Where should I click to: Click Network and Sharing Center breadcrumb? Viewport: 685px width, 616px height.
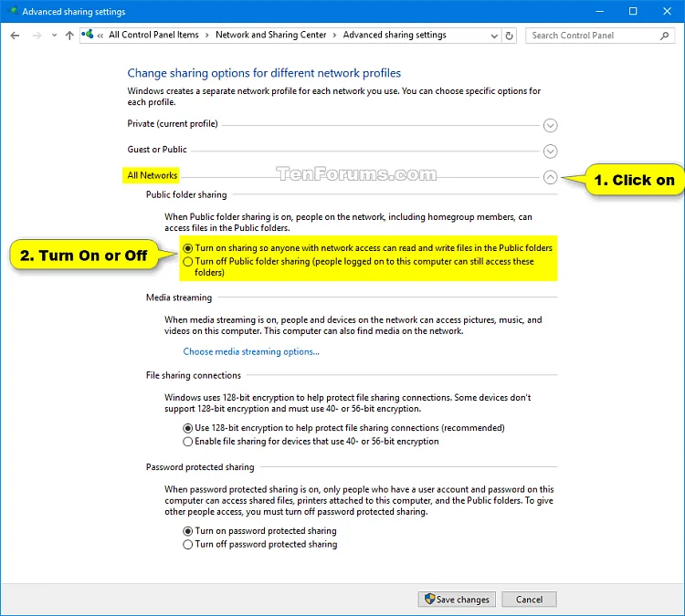pyautogui.click(x=271, y=35)
